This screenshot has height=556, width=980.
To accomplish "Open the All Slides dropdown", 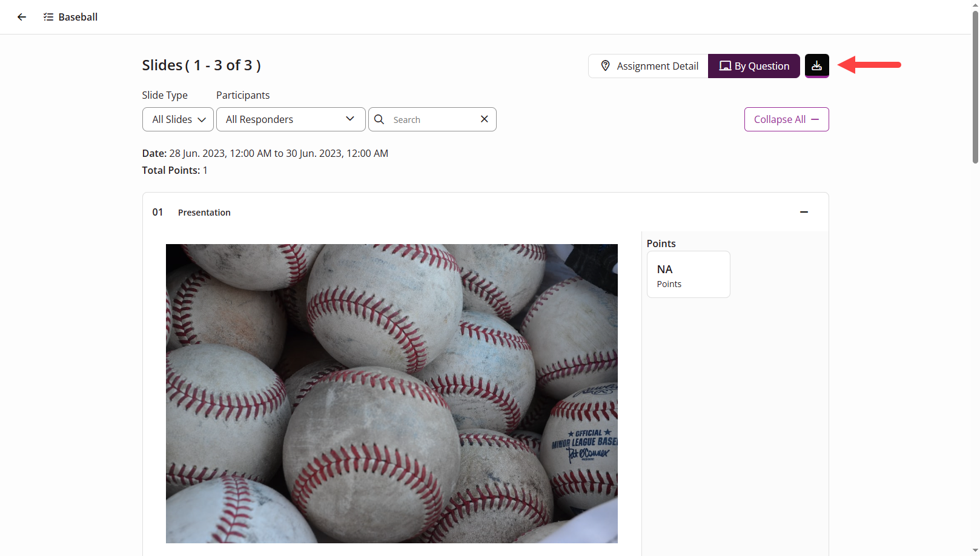I will coord(178,119).
